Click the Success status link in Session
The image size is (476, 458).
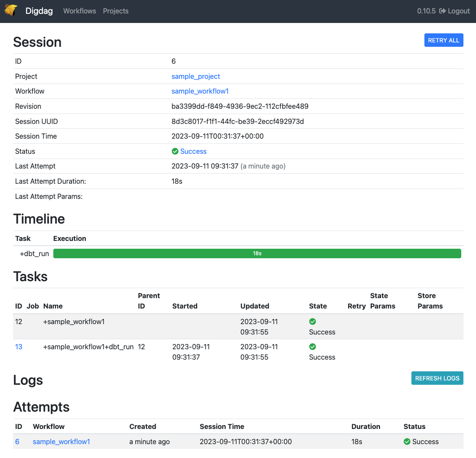point(193,151)
